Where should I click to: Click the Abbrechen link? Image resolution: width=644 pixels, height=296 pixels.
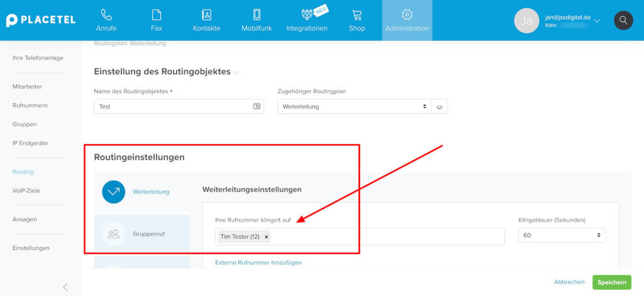(x=569, y=282)
